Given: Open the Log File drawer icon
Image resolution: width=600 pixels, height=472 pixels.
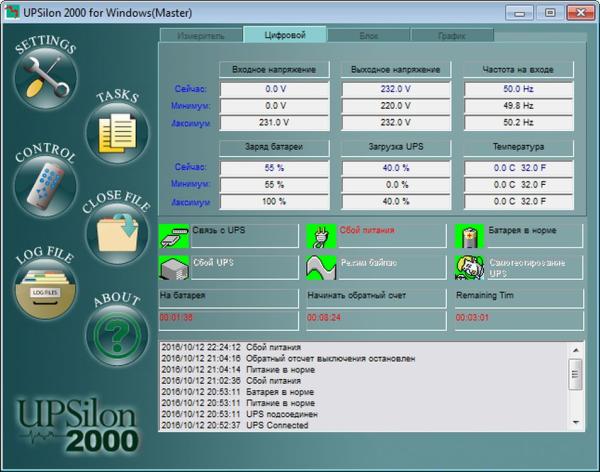Looking at the screenshot, I should 46,289.
